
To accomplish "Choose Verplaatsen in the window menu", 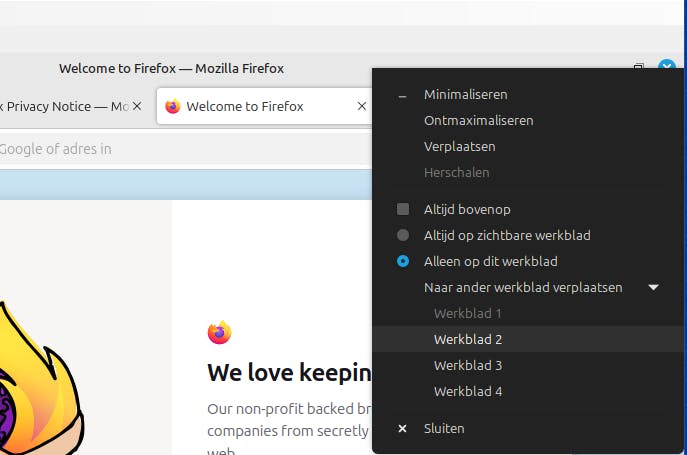I will tap(459, 146).
